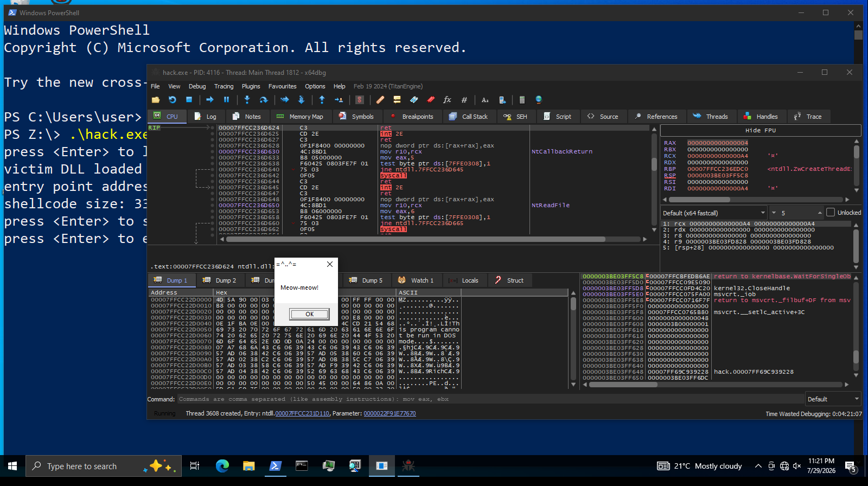This screenshot has width=868, height=486.
Task: Switch to the Call Stack tab
Action: [469, 117]
